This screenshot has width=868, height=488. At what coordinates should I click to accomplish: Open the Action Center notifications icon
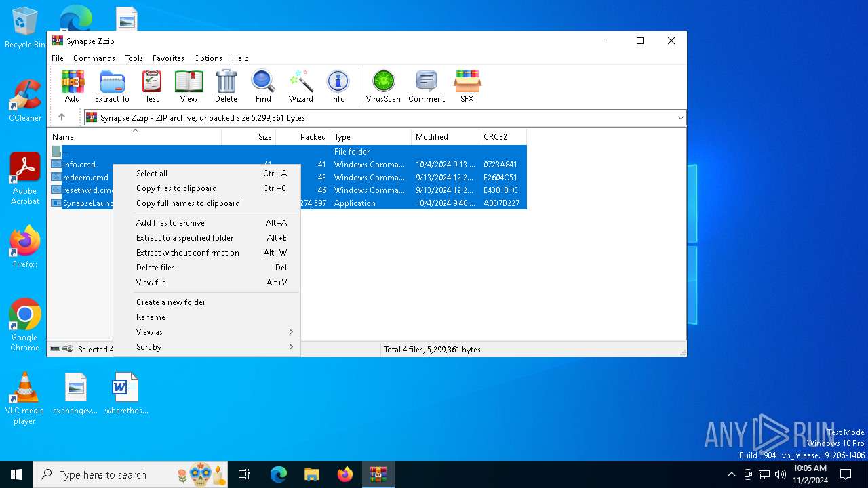(846, 474)
